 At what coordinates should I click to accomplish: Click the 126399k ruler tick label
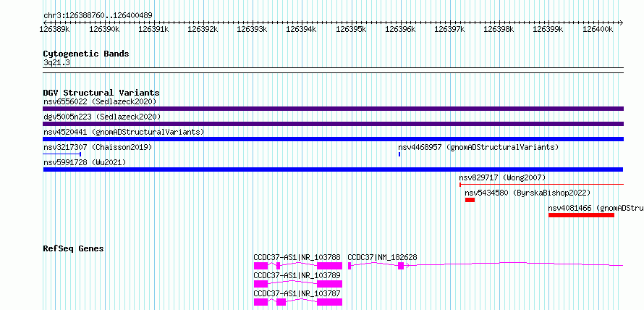point(548,29)
